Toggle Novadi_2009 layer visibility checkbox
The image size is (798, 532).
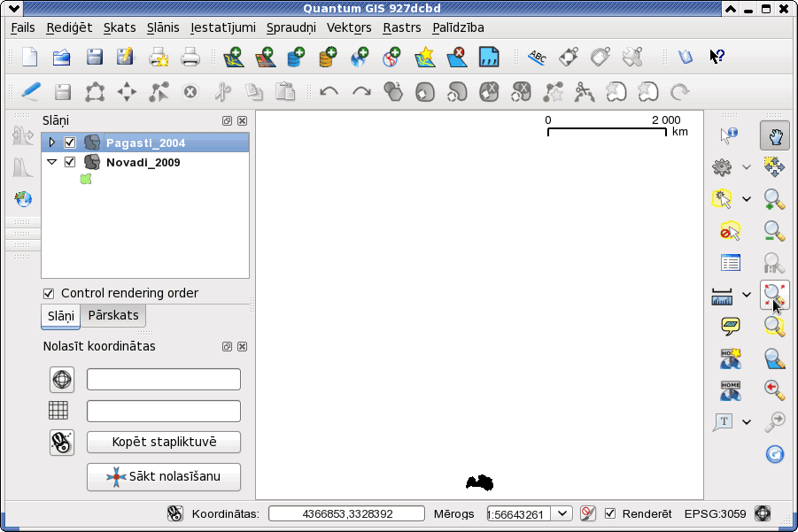pos(70,162)
